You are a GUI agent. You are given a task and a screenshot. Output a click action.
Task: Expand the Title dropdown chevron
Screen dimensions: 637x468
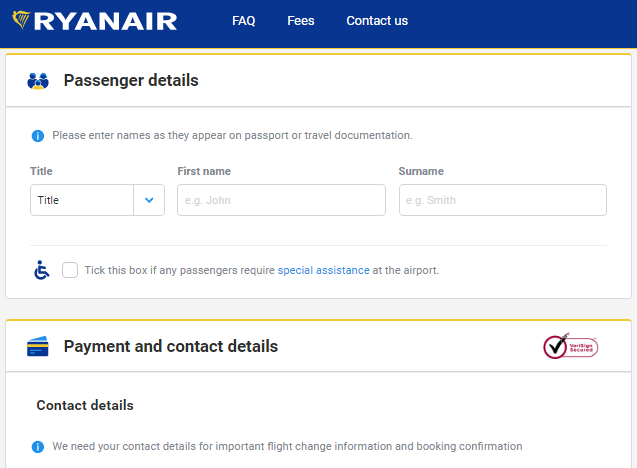point(149,200)
